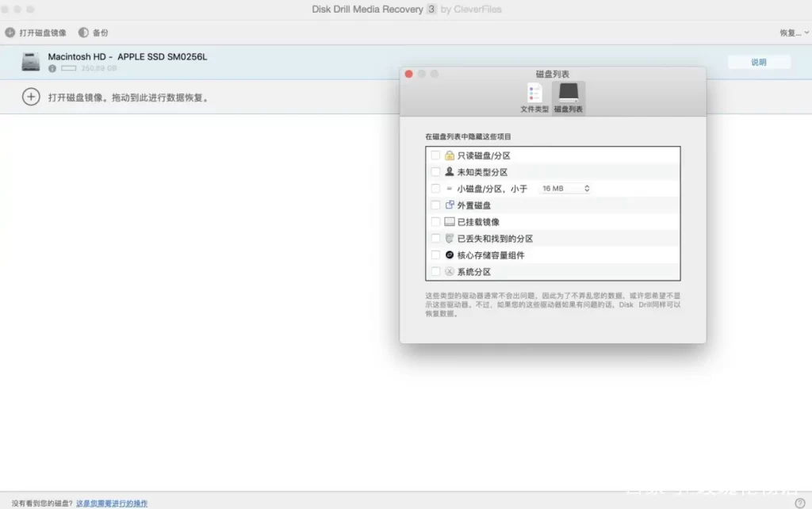Click the small icon beside 小磁盘/分区
Image resolution: width=812 pixels, height=509 pixels.
coord(450,189)
